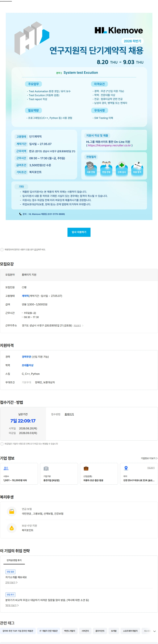Screen dimensions: 158x644
Task: Click the 소프트웨어개발자 tag
Action: pos(130,631)
